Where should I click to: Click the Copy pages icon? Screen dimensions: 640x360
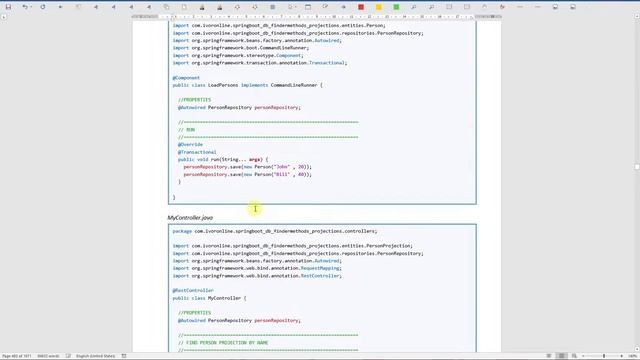coord(166,7)
